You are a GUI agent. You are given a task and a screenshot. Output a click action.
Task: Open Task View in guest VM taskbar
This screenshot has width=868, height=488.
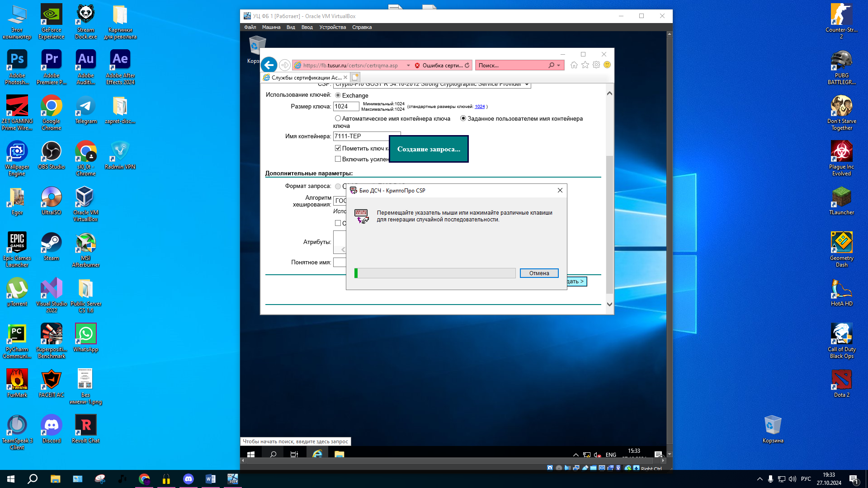point(294,454)
